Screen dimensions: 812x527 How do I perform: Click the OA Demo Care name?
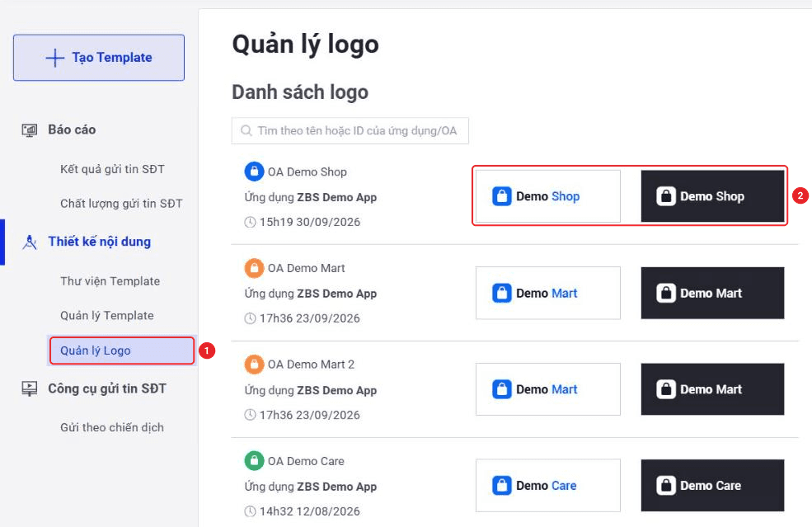click(306, 461)
